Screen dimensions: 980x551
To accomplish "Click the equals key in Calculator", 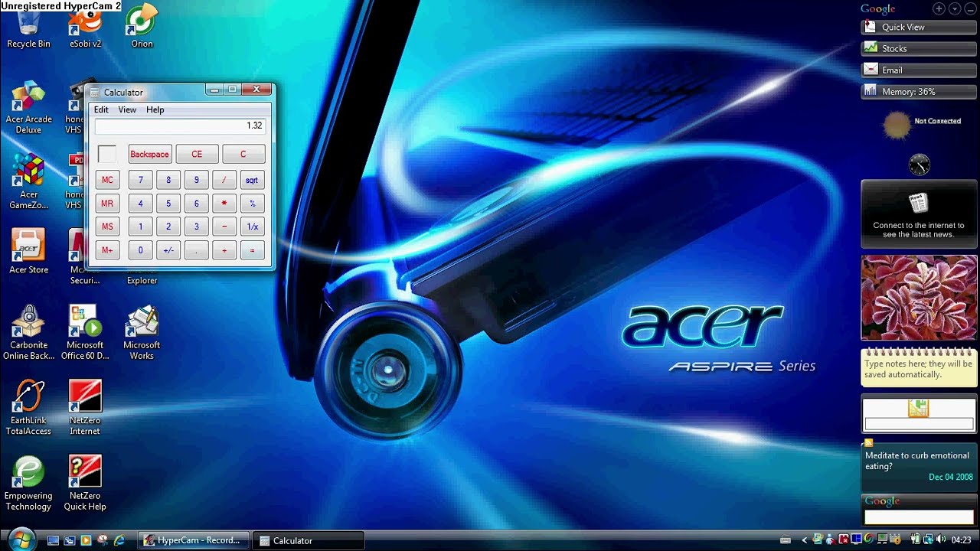I will pyautogui.click(x=252, y=250).
